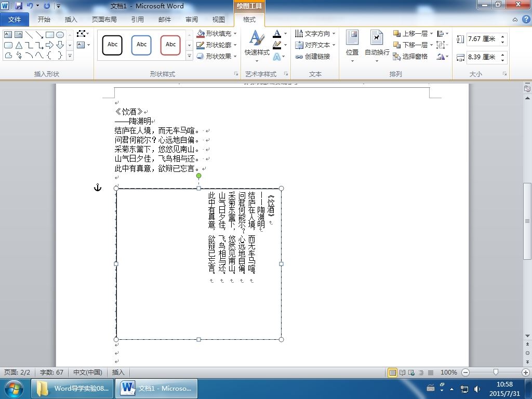Switch to the 插入 tab

71,20
